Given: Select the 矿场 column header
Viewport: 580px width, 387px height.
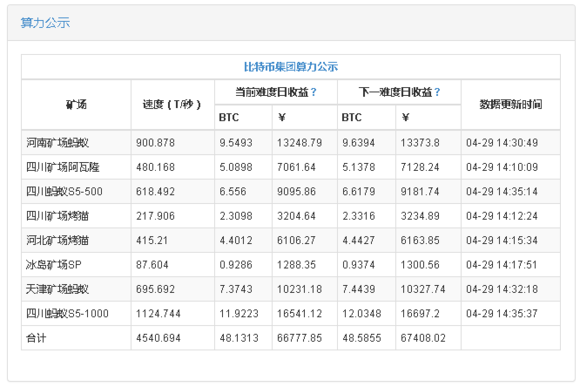Looking at the screenshot, I should (76, 105).
